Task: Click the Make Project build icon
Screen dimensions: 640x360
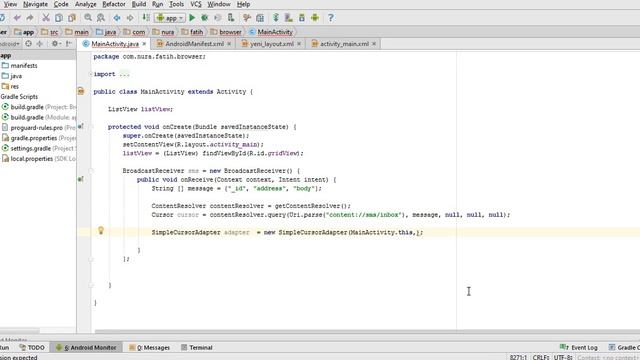Action: 146,18
